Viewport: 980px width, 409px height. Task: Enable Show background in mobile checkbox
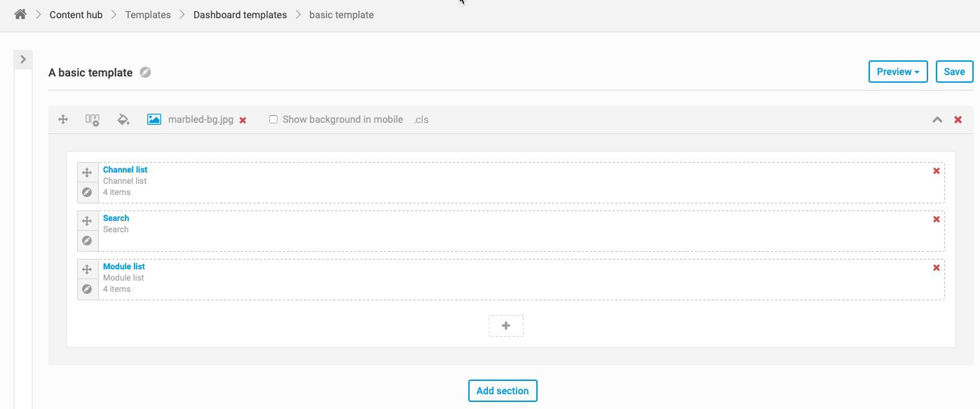tap(273, 119)
